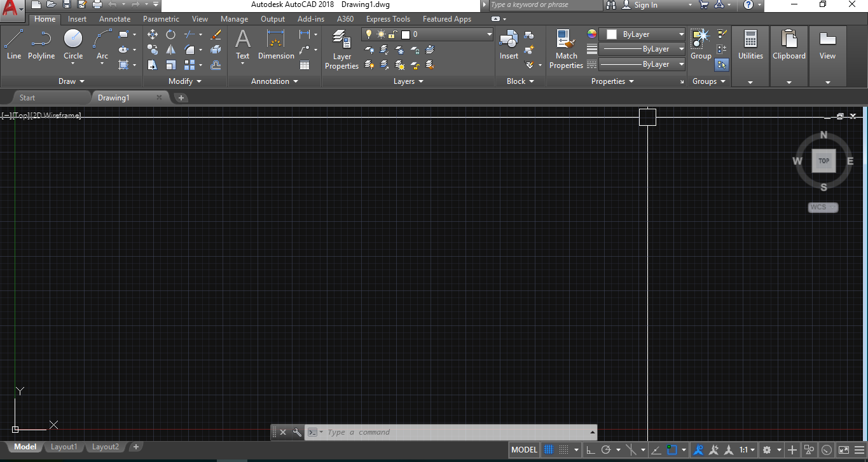Add a new drawing tab with plus

(x=181, y=98)
